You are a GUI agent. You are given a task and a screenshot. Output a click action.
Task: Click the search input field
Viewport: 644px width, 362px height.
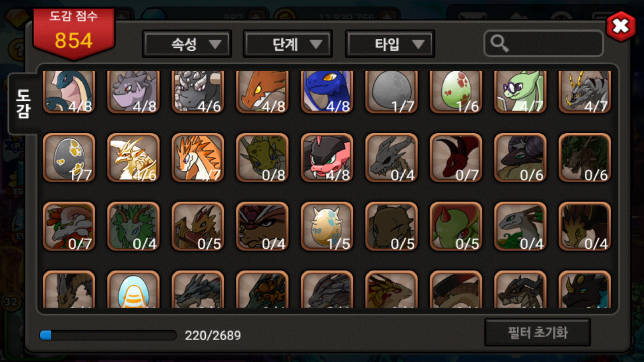coord(544,44)
